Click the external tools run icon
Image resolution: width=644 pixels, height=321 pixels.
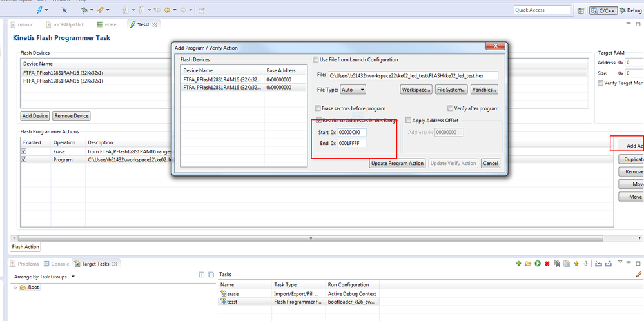pos(100,10)
